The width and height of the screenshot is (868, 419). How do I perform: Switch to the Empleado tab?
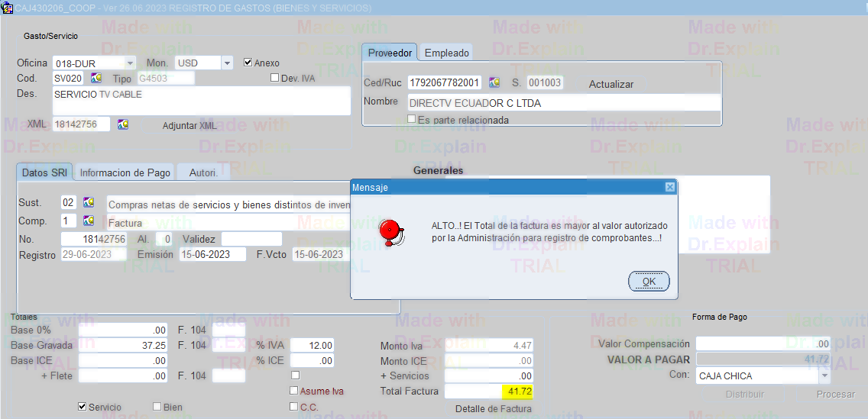(447, 53)
